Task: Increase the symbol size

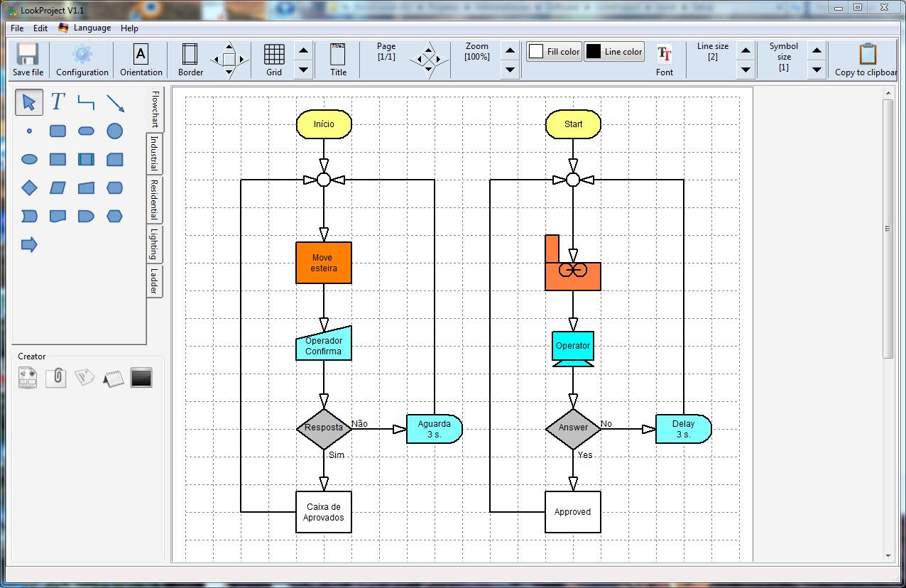Action: click(x=817, y=50)
